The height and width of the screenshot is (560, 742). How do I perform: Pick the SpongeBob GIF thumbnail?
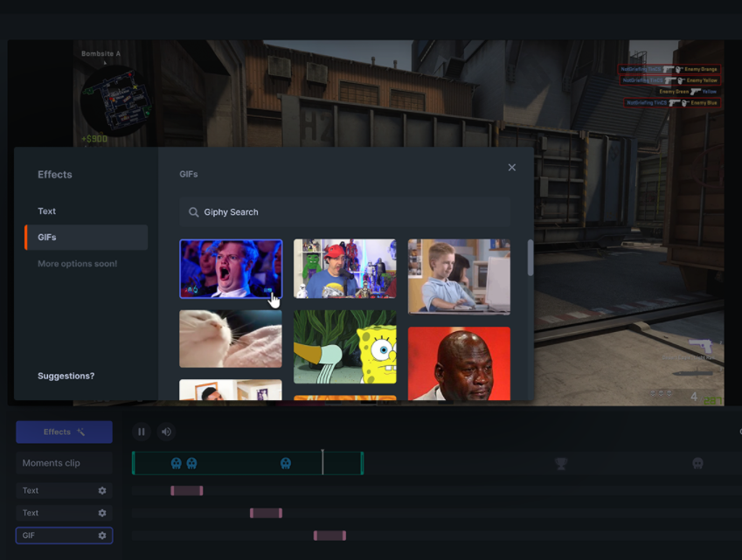[345, 347]
